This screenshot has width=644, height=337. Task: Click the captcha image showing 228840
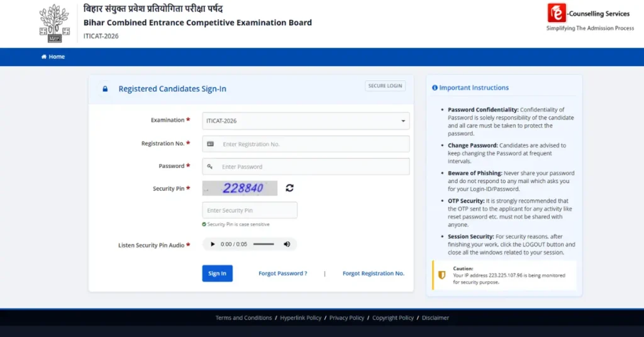click(x=240, y=188)
